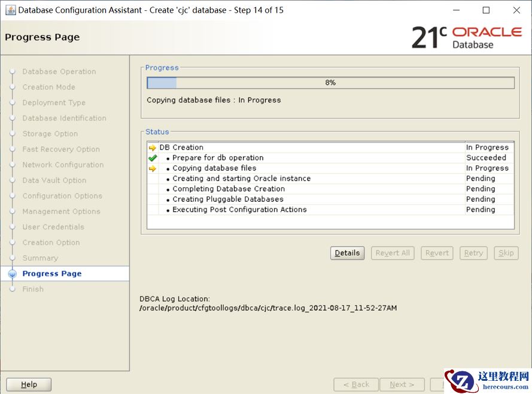Select Database Operation step in sidebar
This screenshot has height=394, width=532.
(x=59, y=72)
